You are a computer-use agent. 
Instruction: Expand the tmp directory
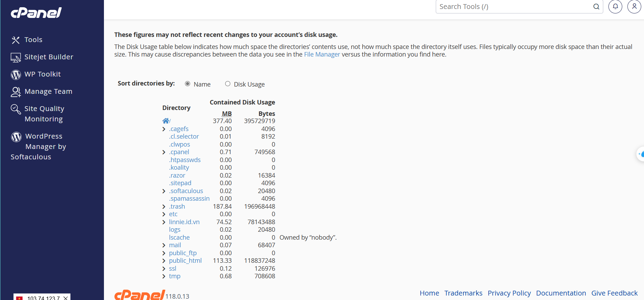pos(164,276)
